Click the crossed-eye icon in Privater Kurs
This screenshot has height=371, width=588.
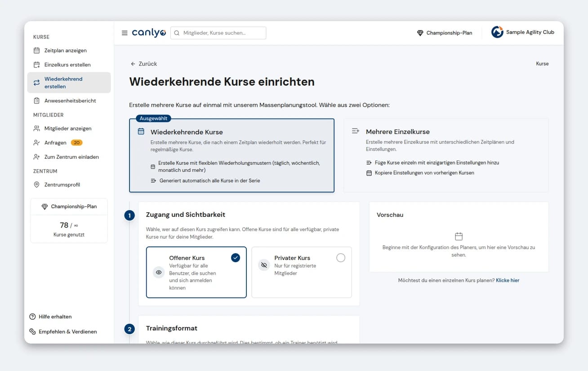(264, 265)
